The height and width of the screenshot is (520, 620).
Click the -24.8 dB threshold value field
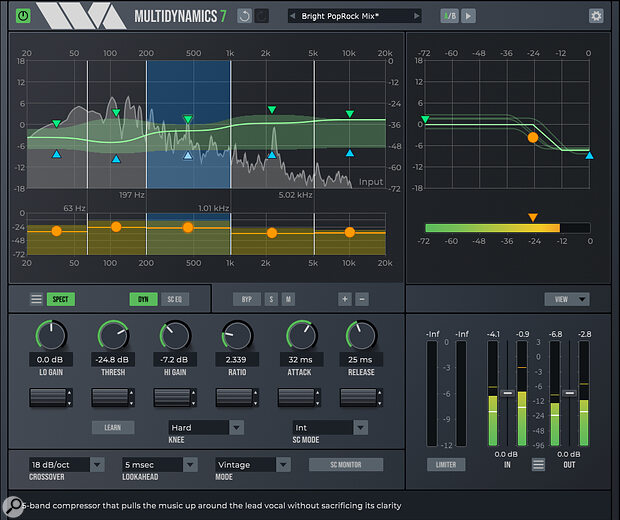113,359
